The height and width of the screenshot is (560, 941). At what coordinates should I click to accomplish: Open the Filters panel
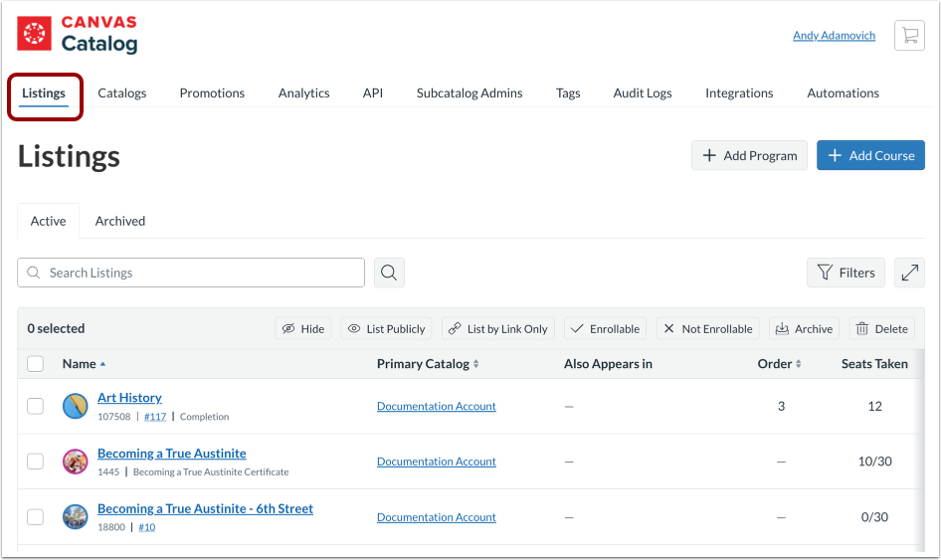click(846, 273)
